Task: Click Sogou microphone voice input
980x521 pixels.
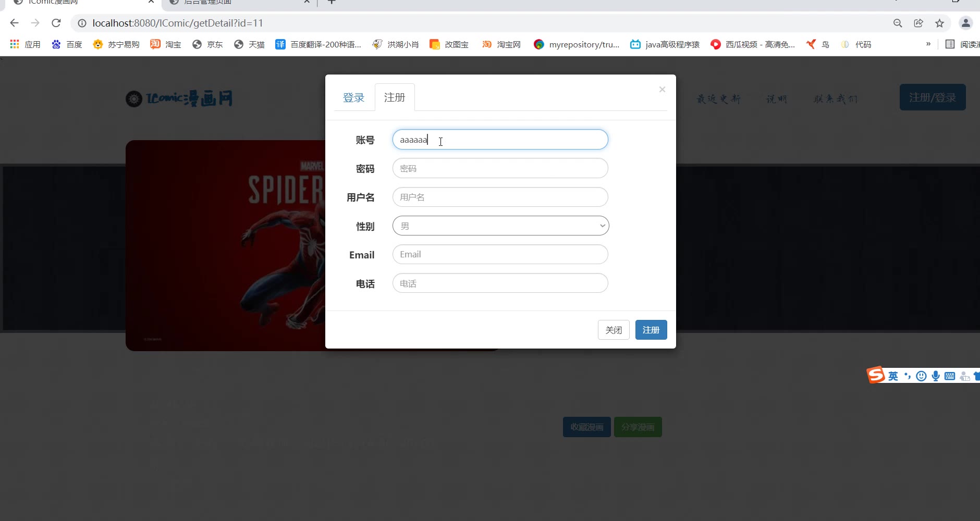Action: tap(936, 376)
